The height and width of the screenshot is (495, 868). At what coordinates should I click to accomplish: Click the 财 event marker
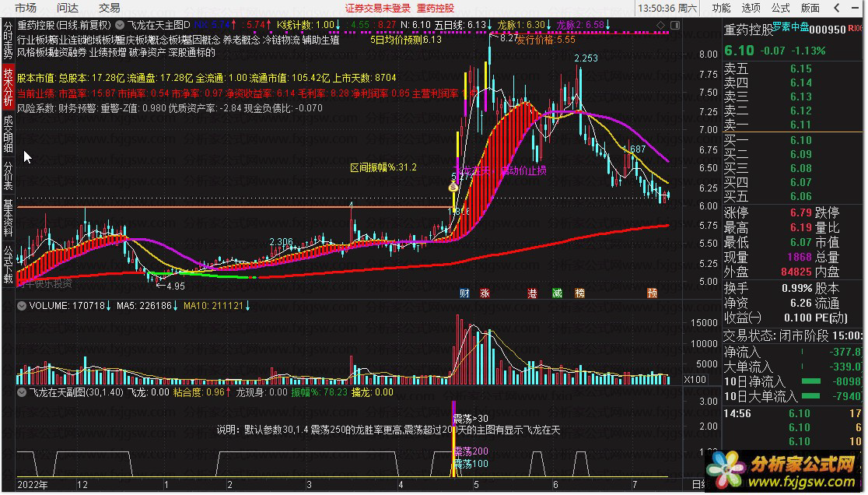click(x=464, y=293)
